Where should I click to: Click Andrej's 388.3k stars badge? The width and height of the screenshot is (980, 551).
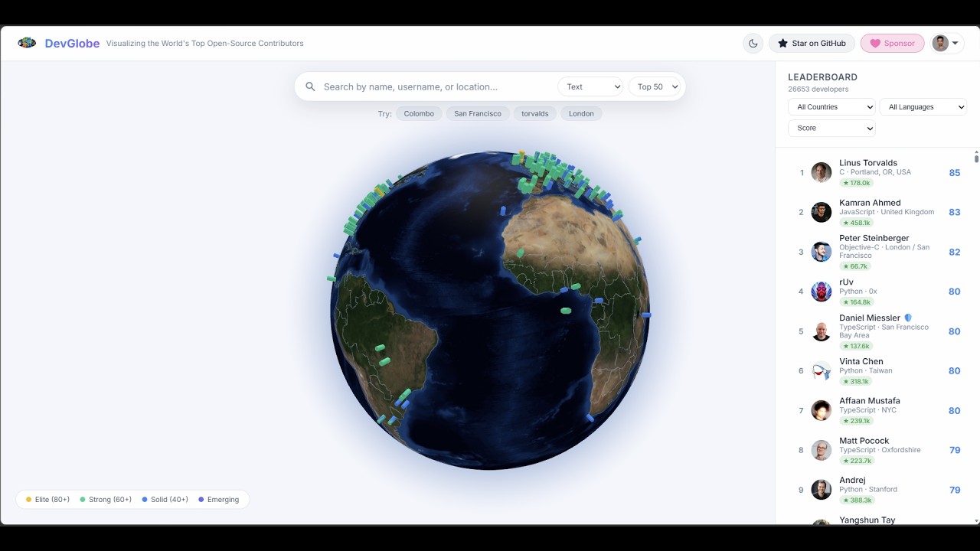pyautogui.click(x=857, y=500)
